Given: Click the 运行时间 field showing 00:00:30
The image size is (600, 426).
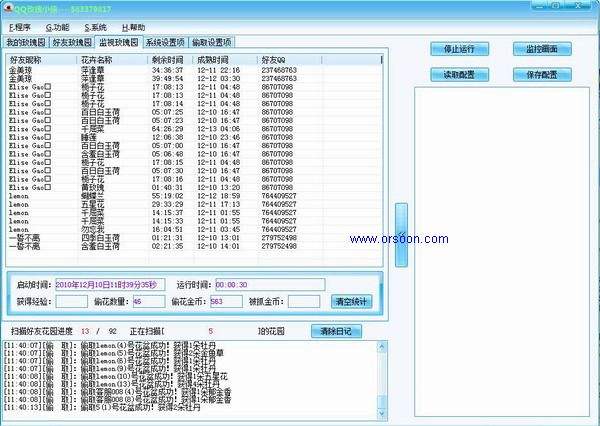Looking at the screenshot, I should click(270, 285).
